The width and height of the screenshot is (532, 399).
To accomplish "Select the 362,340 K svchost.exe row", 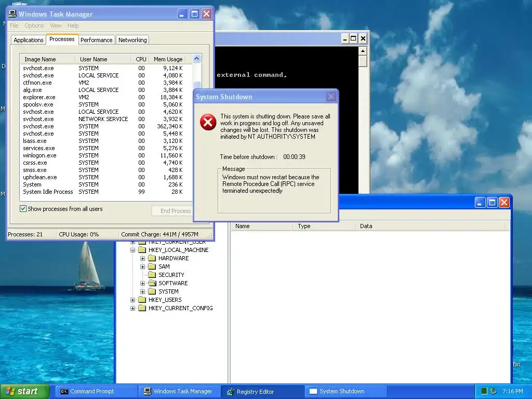I will click(106, 126).
